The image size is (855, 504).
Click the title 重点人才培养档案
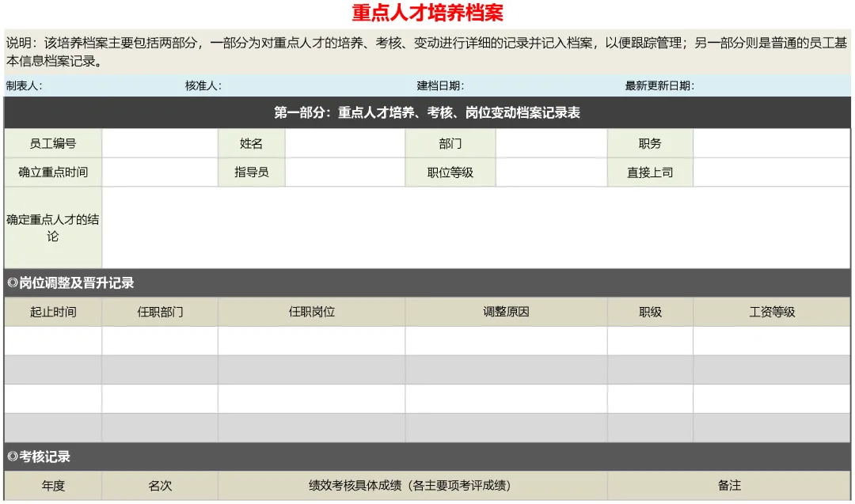427,13
